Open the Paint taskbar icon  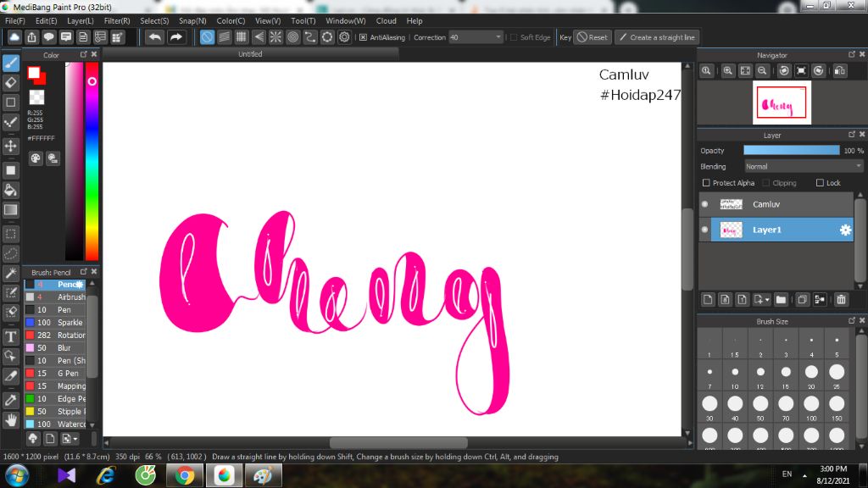(x=263, y=475)
